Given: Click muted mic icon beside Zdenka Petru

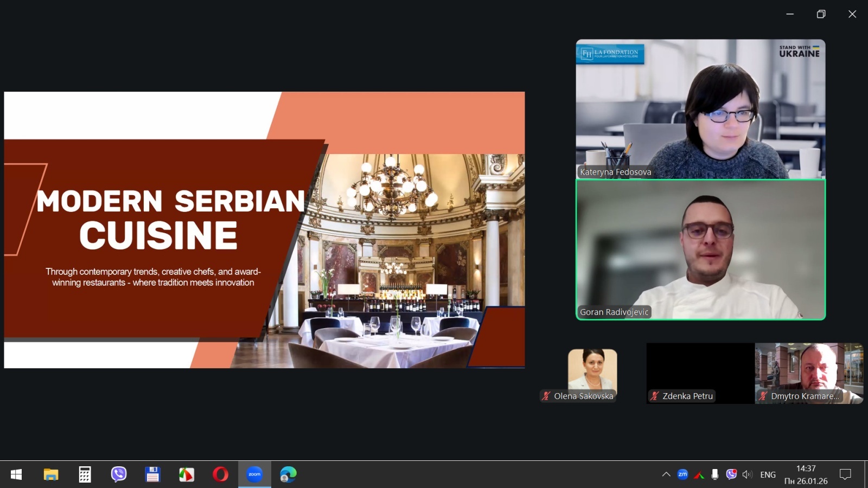Looking at the screenshot, I should coord(655,396).
